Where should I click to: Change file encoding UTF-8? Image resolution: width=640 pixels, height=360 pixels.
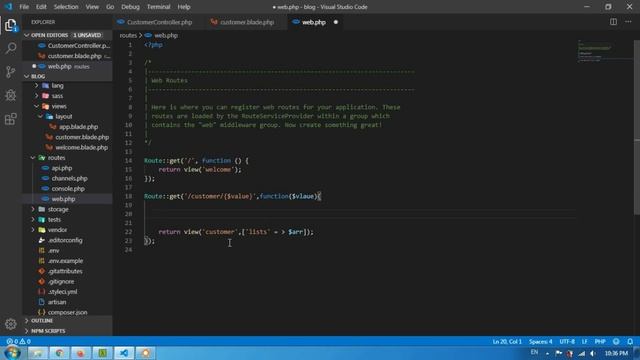click(x=567, y=341)
